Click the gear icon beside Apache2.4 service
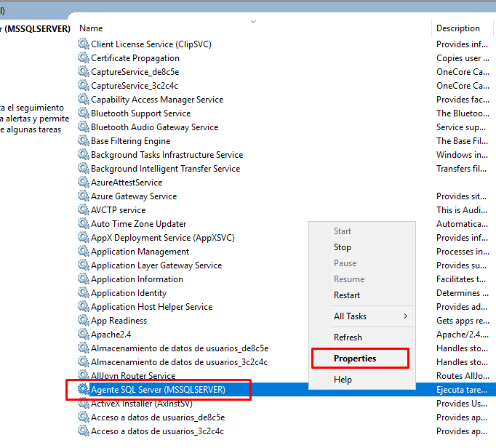 (x=84, y=335)
